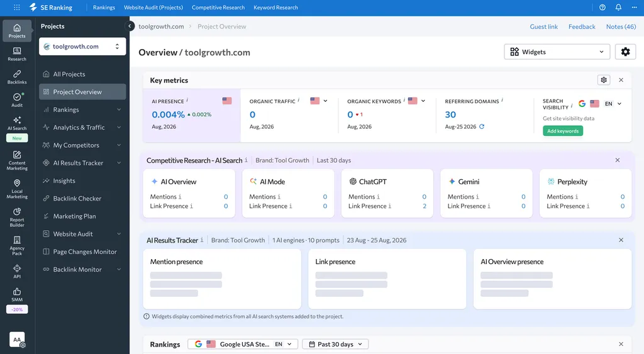Open AI Search in left icon rail
The height and width of the screenshot is (354, 644).
tap(17, 123)
